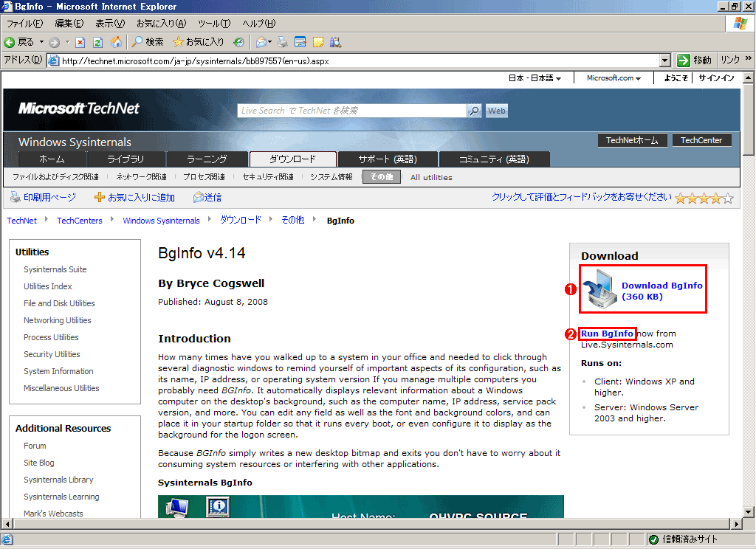Viewport: 756px width, 549px height.
Task: Click the Stop loading icon in toolbar
Action: [80, 42]
